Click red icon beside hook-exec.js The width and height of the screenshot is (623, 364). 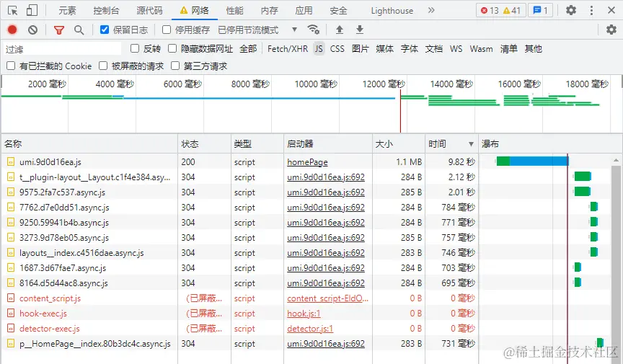tap(11, 313)
